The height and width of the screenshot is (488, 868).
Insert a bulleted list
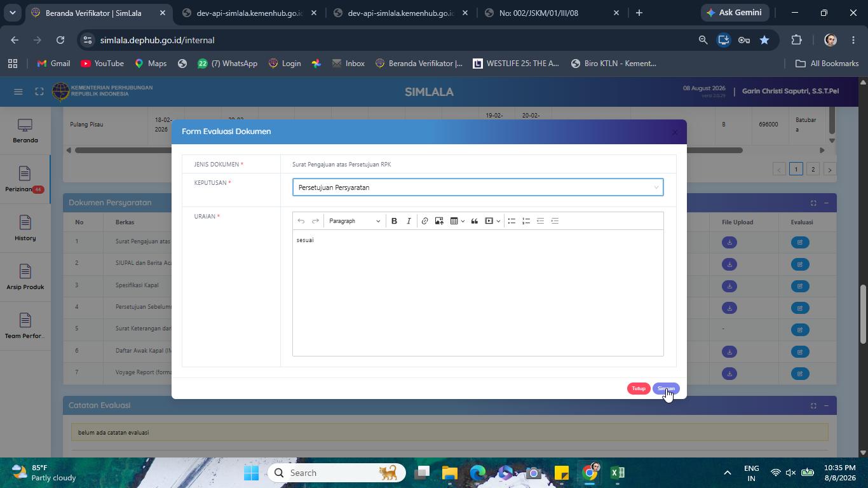pyautogui.click(x=512, y=221)
